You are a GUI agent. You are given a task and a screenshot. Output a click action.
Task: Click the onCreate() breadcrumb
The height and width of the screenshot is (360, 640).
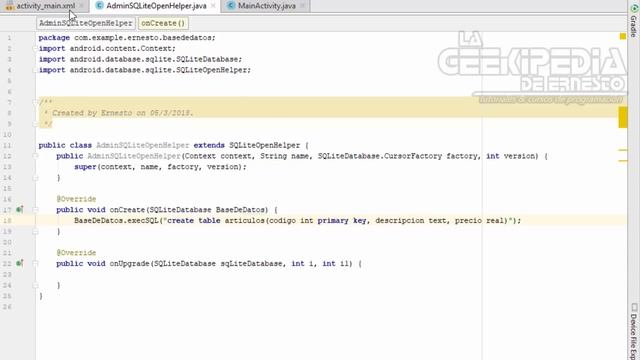point(163,23)
